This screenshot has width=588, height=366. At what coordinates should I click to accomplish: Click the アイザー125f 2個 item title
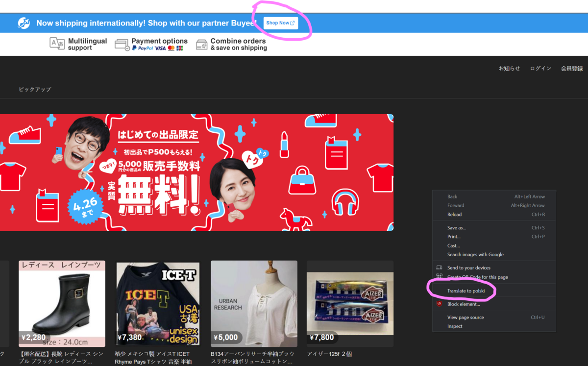click(x=329, y=354)
